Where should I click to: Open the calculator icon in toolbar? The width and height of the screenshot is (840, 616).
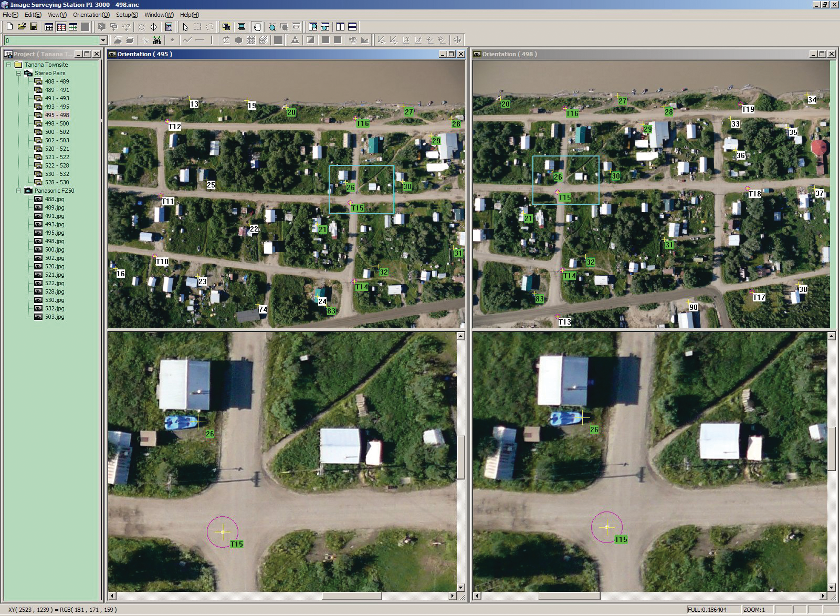[169, 27]
